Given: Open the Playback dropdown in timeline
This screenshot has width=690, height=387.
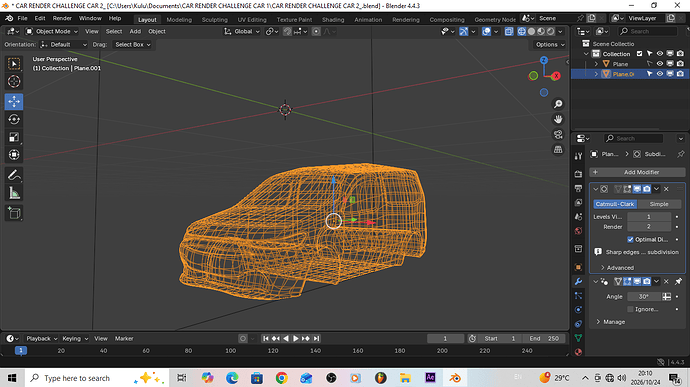Looking at the screenshot, I should coord(42,339).
